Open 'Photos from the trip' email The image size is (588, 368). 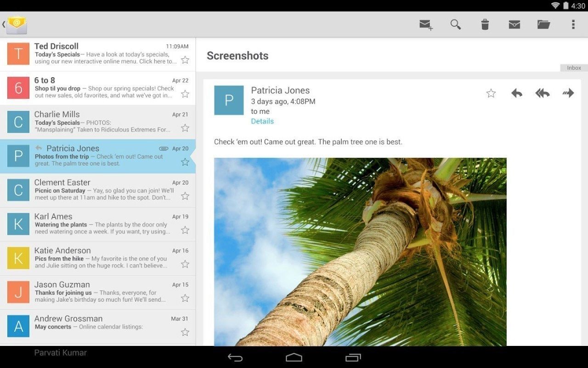[x=98, y=156]
